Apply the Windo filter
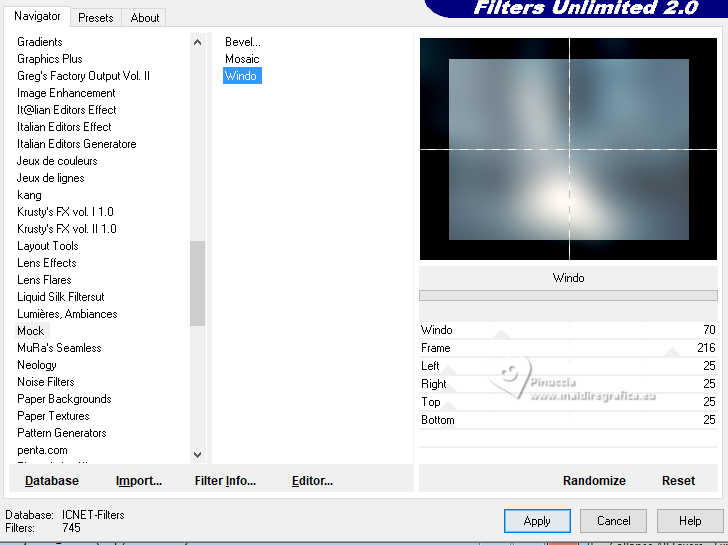This screenshot has width=728, height=545. (x=537, y=521)
